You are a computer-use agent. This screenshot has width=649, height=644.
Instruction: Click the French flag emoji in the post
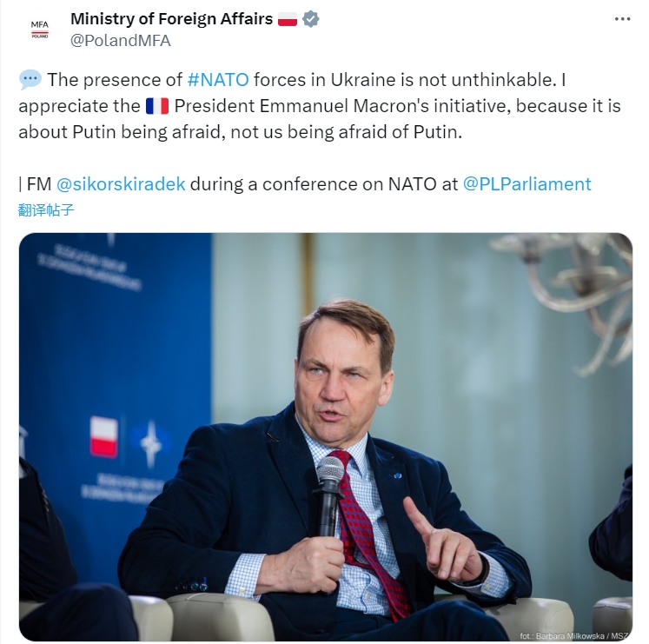click(157, 108)
